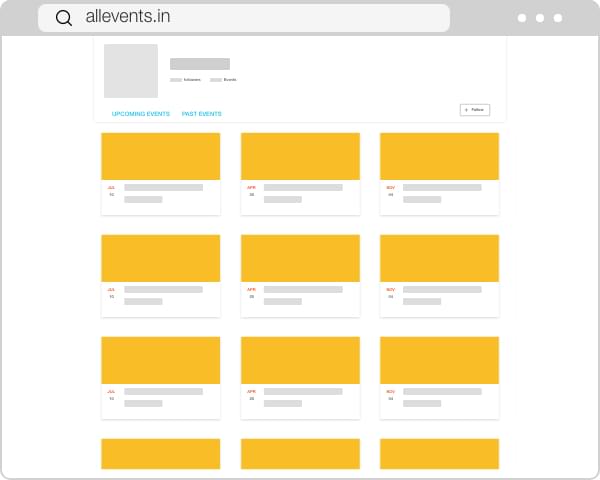Click the NOV date badge in second row
The width and height of the screenshot is (600, 480).
(391, 293)
